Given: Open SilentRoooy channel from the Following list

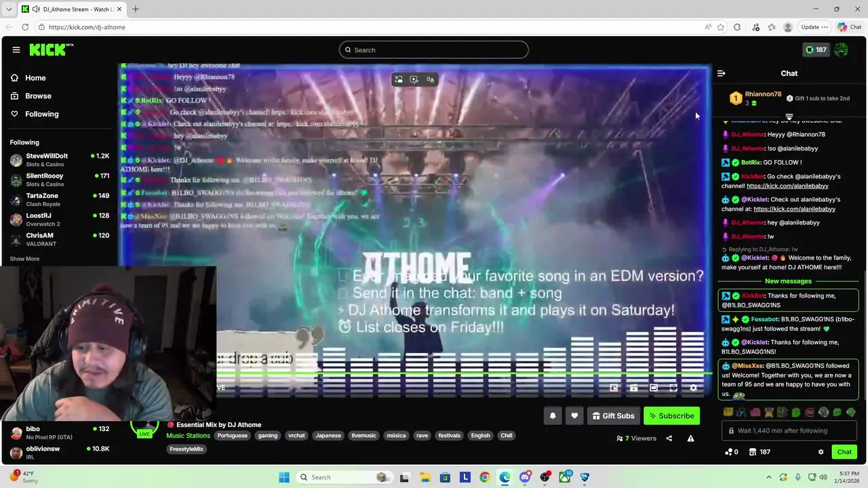Looking at the screenshot, I should pos(60,180).
